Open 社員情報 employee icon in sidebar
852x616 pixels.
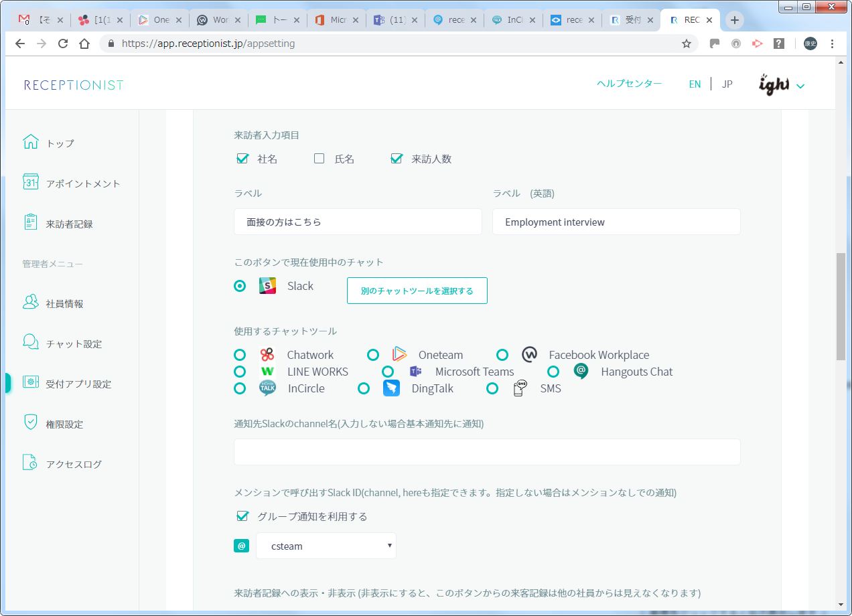coord(31,303)
